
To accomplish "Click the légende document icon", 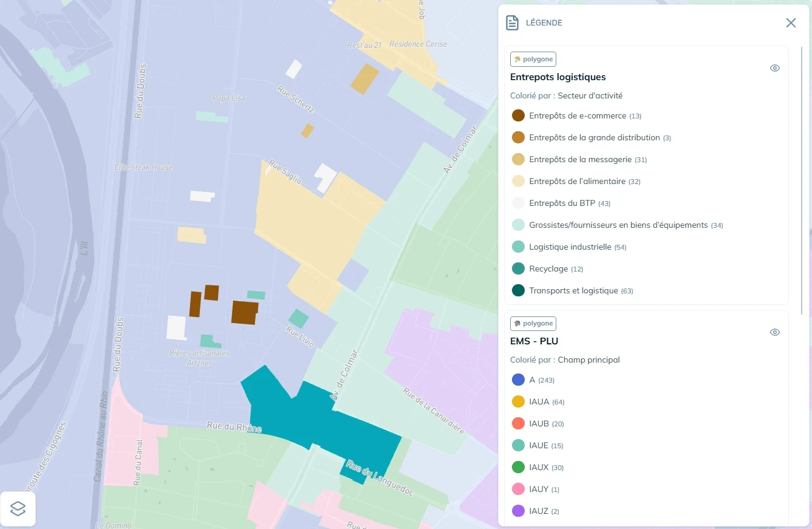I will (512, 22).
